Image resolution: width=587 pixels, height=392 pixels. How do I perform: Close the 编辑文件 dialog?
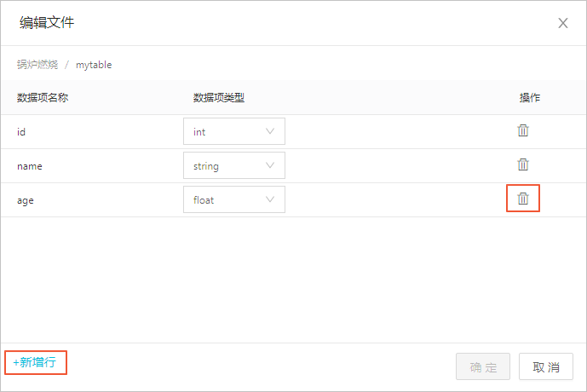click(x=563, y=23)
